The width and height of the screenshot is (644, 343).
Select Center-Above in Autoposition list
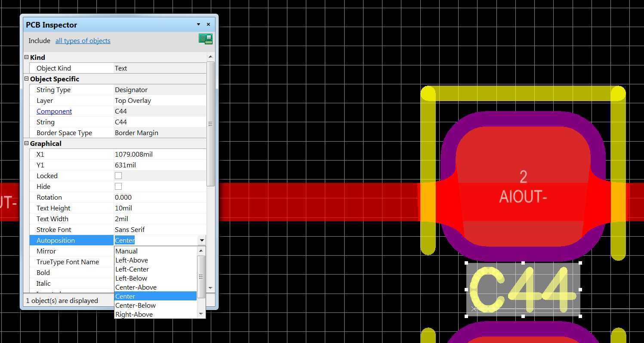coord(155,287)
